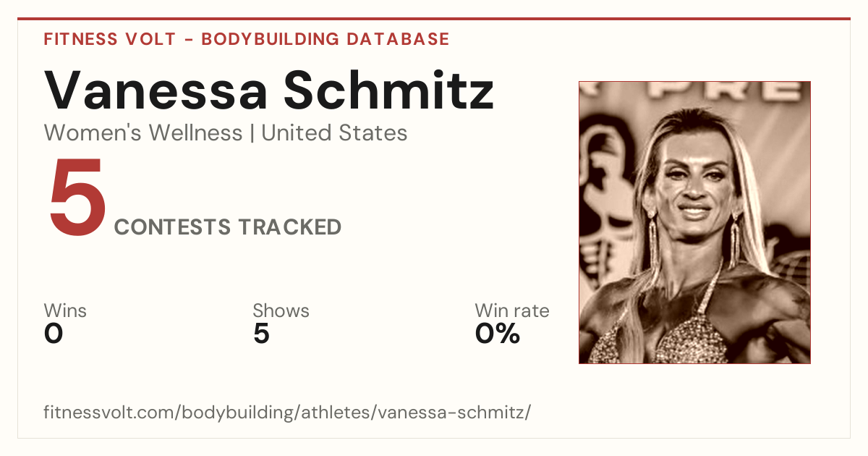
Task: Click the word FITNESS VOLT in header
Action: 109,39
